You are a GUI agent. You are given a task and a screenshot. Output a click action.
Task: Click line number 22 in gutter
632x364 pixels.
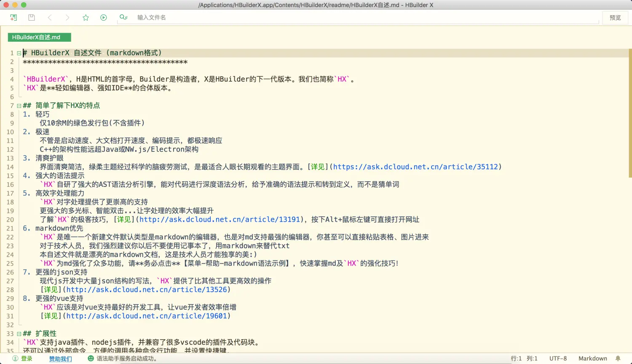[10, 237]
